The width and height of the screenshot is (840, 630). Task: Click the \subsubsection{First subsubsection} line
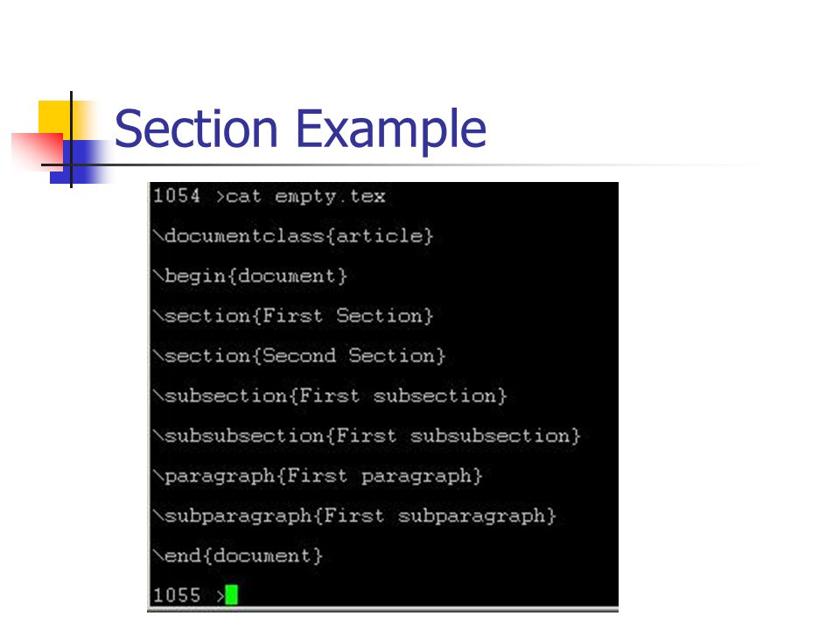click(x=367, y=436)
